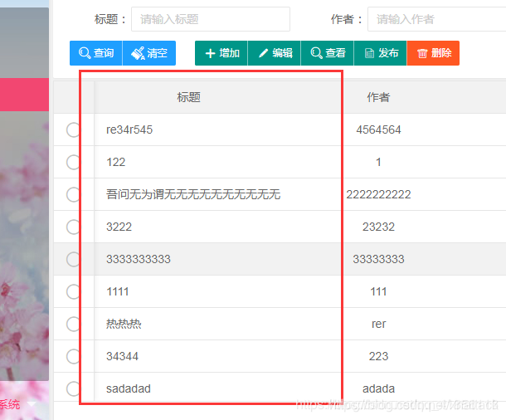Click the 标题 title input field

[x=211, y=19]
